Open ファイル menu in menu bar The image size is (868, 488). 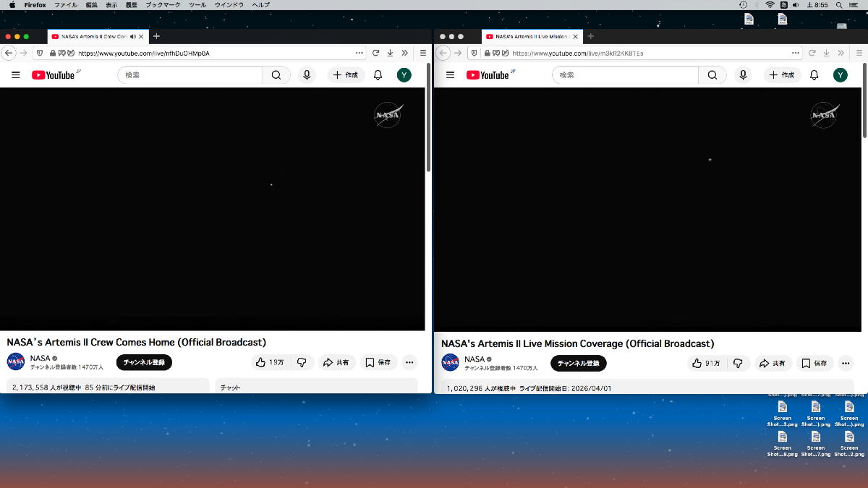click(66, 5)
